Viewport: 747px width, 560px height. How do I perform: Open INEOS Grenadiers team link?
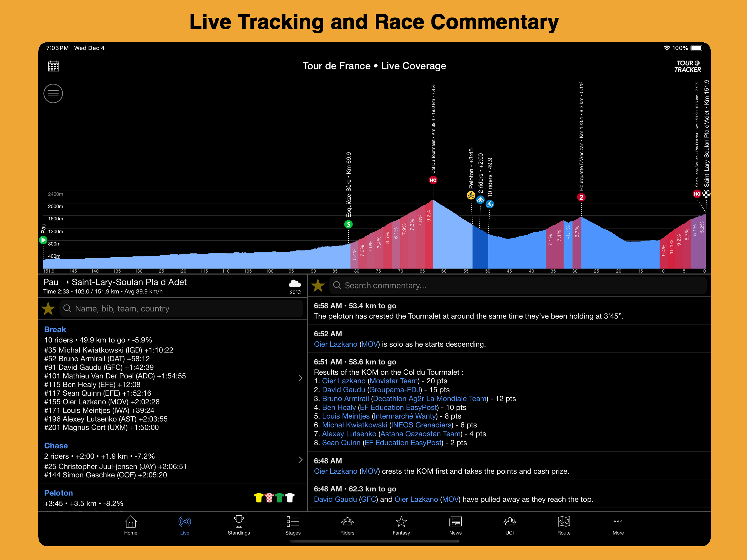pos(421,425)
